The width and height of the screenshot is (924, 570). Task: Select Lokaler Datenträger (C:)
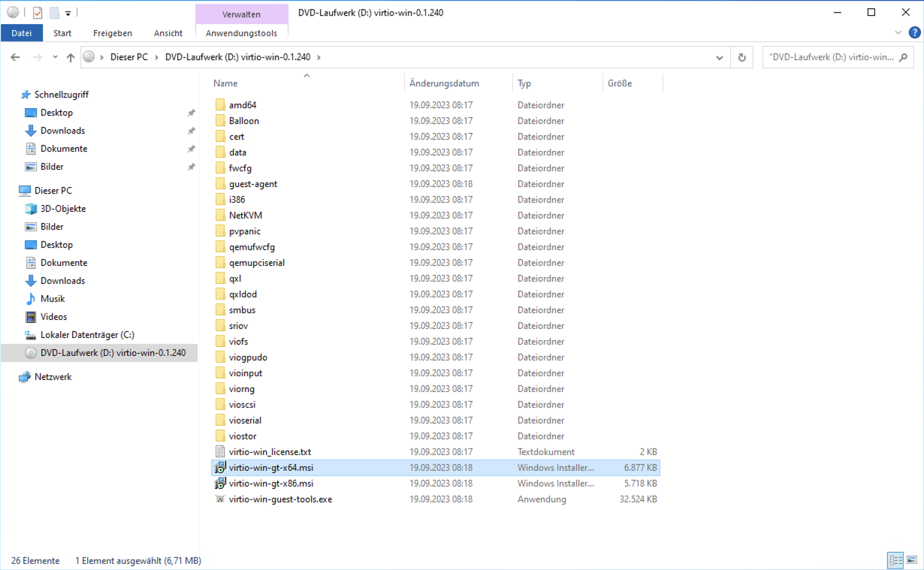(87, 335)
